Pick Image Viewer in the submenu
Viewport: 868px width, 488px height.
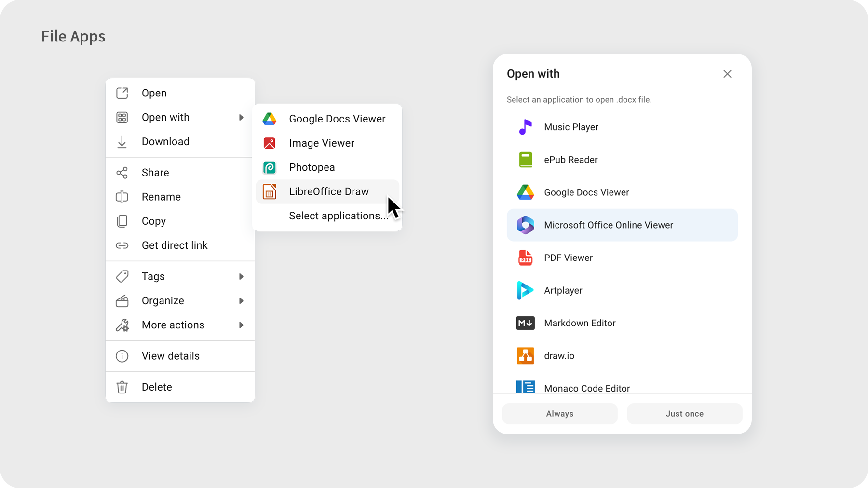pyautogui.click(x=327, y=143)
